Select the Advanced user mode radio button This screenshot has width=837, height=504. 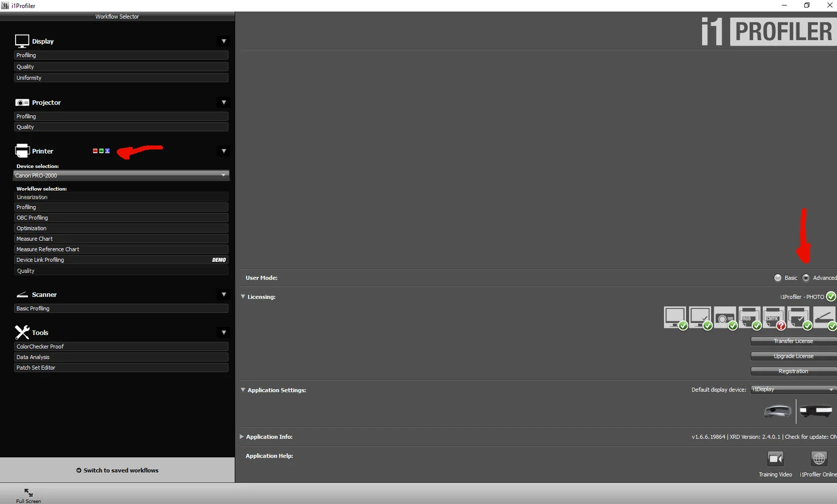click(806, 277)
